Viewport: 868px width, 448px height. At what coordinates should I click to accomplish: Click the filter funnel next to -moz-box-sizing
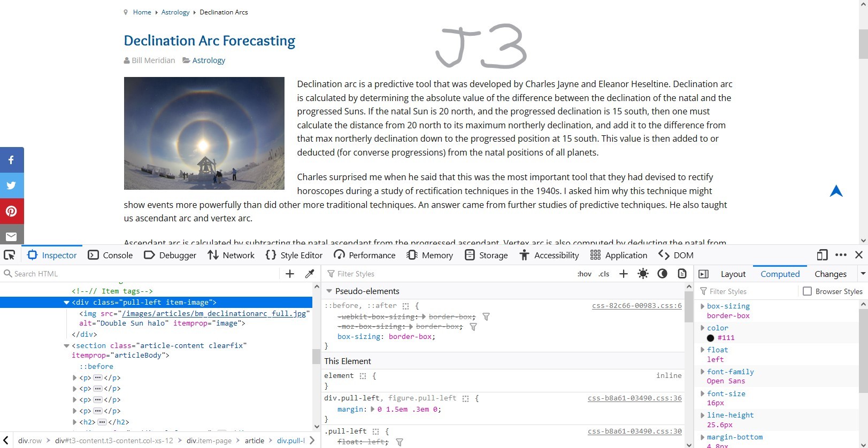coord(473,327)
